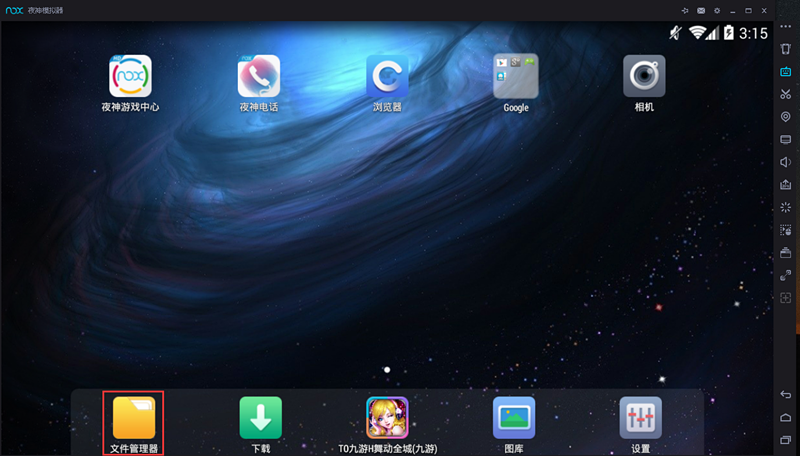Click the multi-instance add icon in sidebar
The width and height of the screenshot is (800, 456).
786,298
